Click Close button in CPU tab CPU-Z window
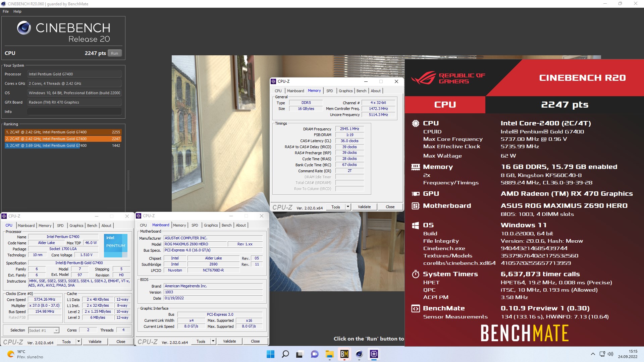644x362 pixels. coord(121,342)
